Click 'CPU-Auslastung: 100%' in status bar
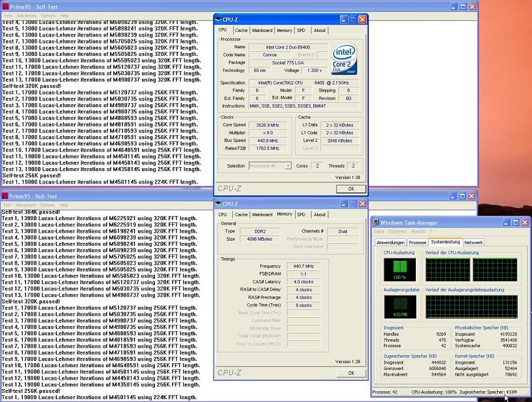Image resolution: width=532 pixels, height=402 pixels. (x=434, y=392)
